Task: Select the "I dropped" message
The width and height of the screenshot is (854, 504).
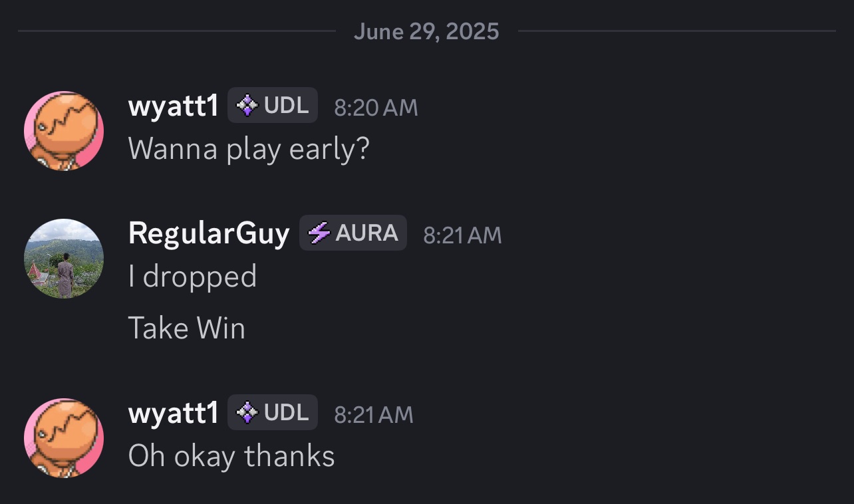Action: [x=192, y=277]
